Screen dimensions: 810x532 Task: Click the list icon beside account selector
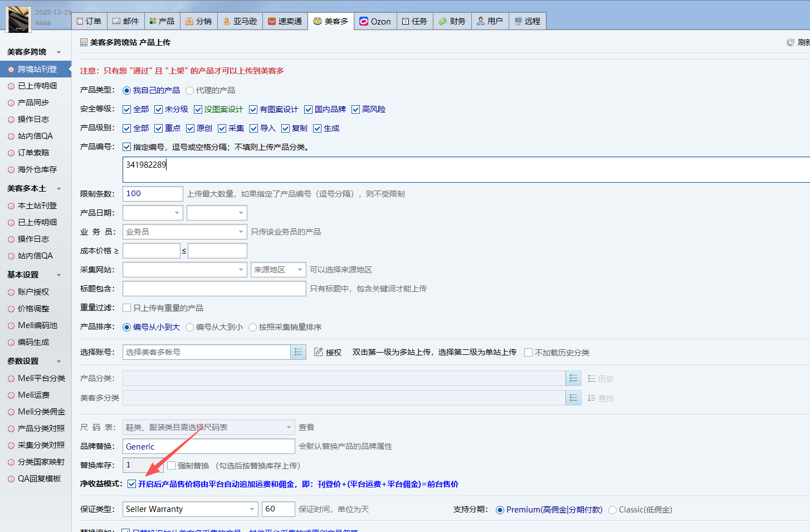[298, 352]
